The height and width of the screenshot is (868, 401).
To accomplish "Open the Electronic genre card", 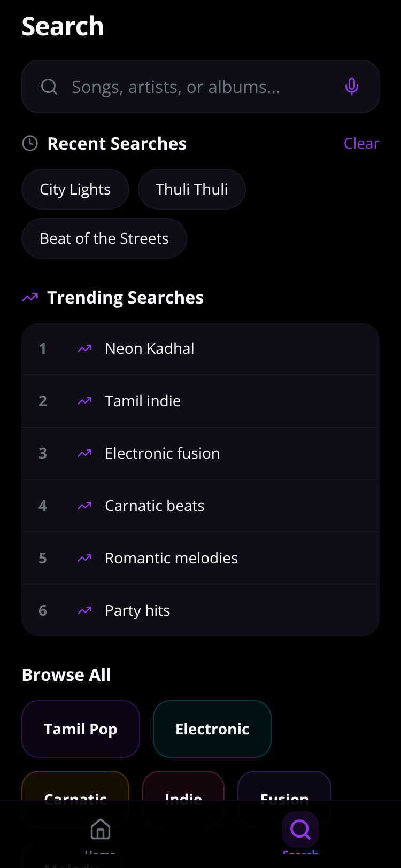I will click(x=212, y=729).
